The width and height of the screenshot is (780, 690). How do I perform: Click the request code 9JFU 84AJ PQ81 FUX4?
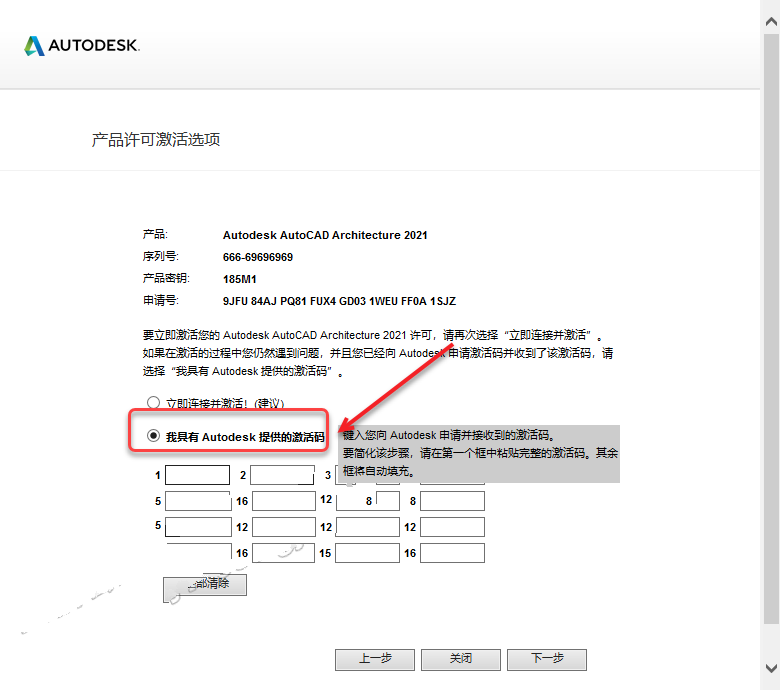(x=280, y=301)
